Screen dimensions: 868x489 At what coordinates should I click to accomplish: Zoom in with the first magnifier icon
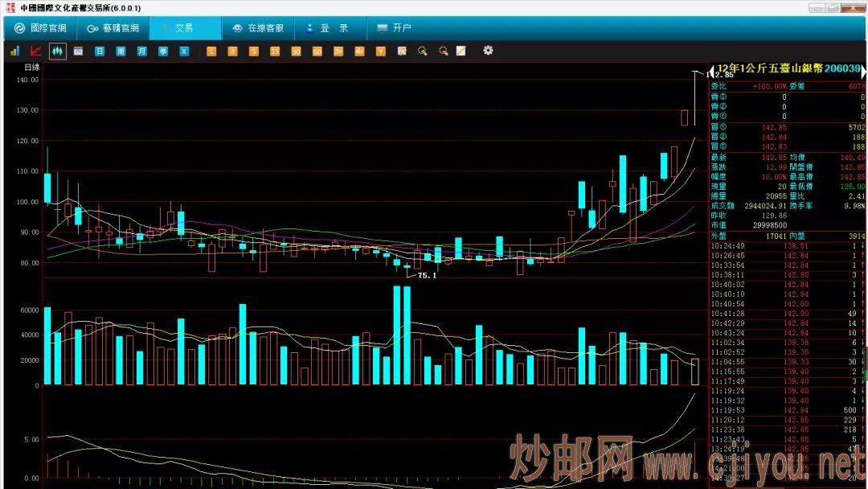click(423, 51)
